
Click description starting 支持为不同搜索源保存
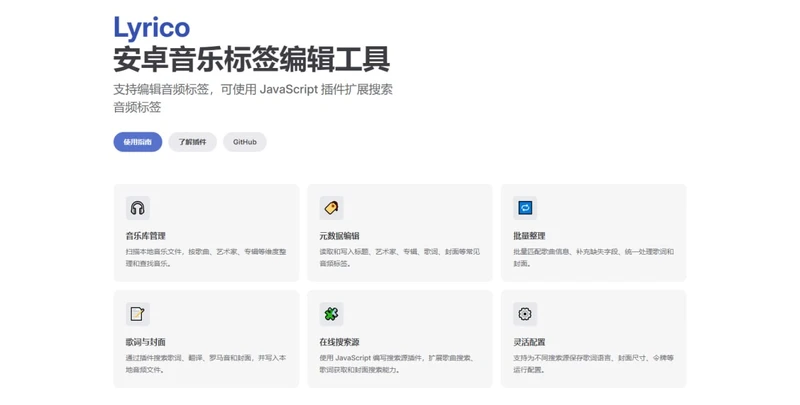click(593, 364)
